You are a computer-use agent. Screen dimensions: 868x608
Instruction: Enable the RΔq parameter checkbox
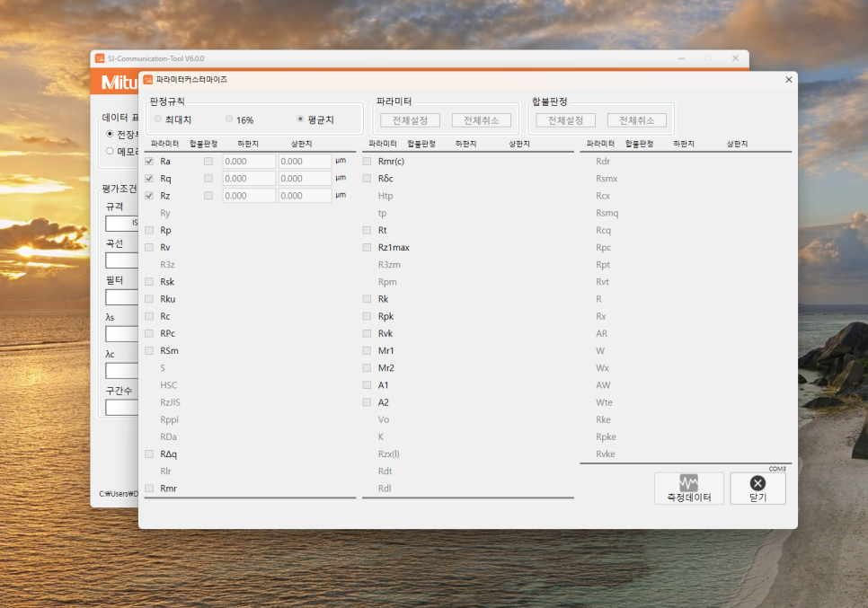(x=149, y=454)
